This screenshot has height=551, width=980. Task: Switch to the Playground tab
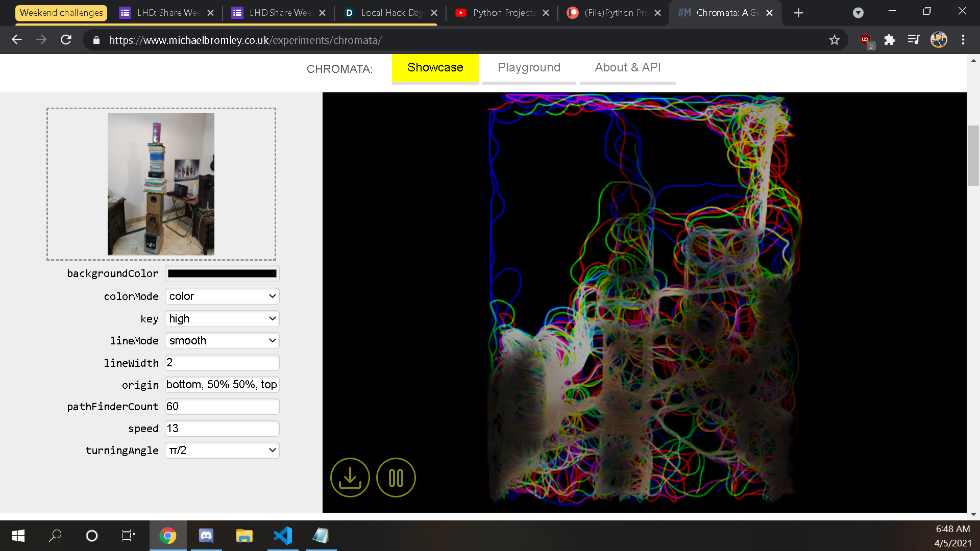(529, 68)
